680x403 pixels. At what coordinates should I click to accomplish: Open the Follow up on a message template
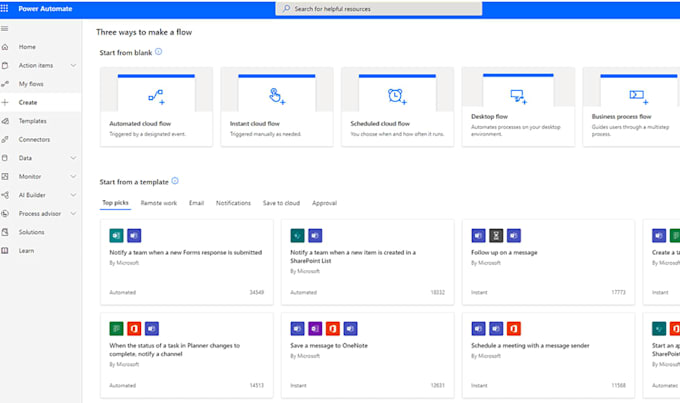pyautogui.click(x=548, y=262)
